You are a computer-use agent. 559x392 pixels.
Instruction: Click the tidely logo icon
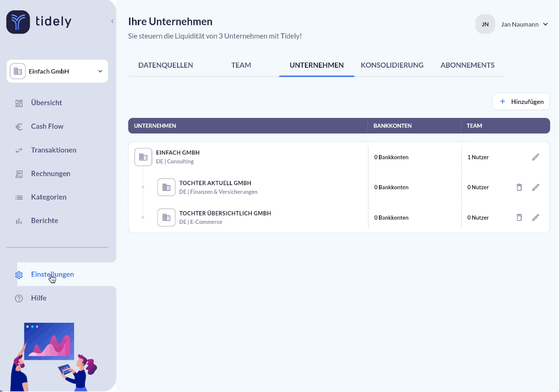(x=18, y=22)
